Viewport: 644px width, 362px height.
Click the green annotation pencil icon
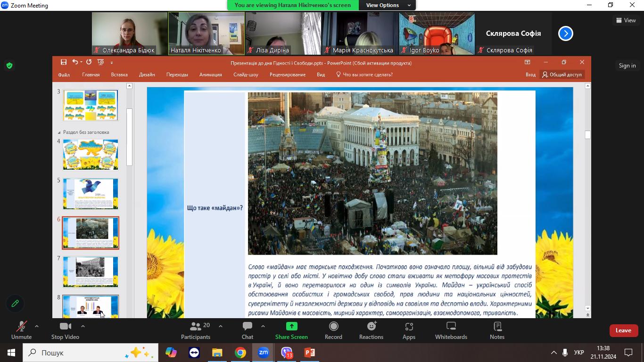(x=15, y=304)
